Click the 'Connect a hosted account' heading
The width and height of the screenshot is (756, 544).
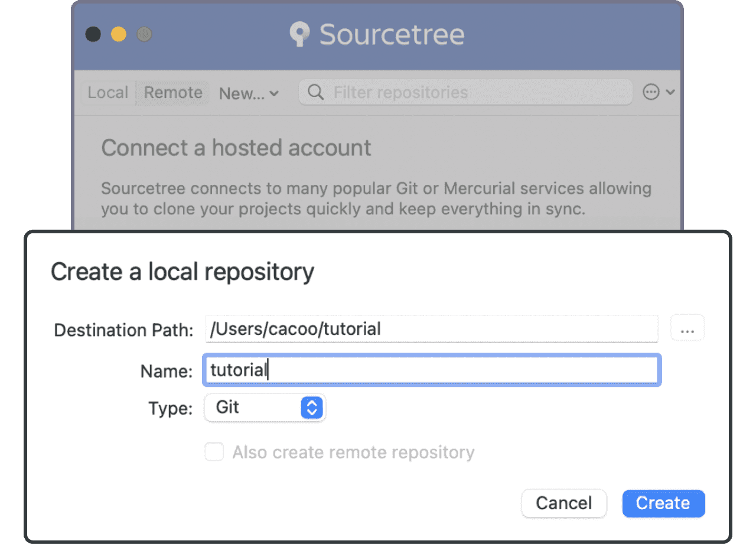click(x=236, y=148)
